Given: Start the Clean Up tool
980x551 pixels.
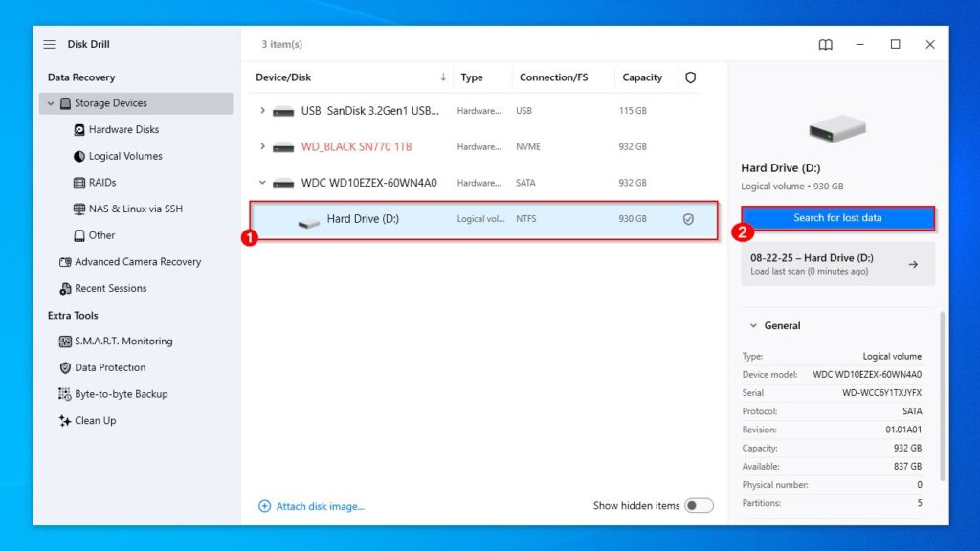Looking at the screenshot, I should coord(98,420).
